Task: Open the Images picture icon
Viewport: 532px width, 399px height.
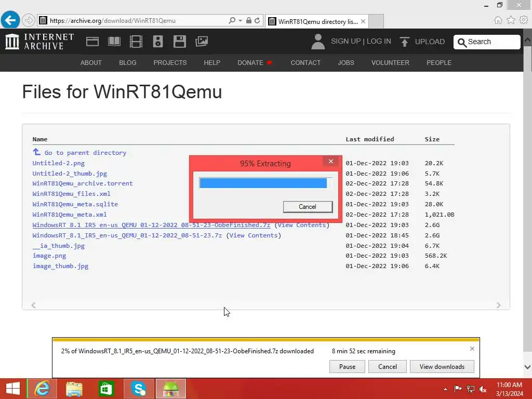Action: pyautogui.click(x=202, y=42)
